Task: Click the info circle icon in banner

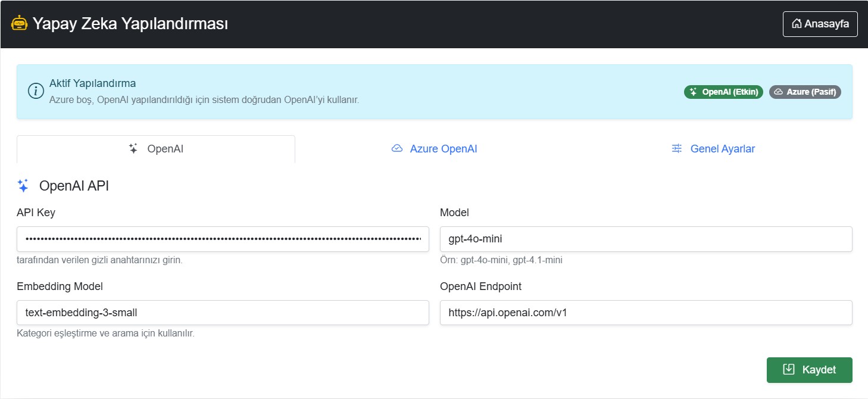Action: 36,91
